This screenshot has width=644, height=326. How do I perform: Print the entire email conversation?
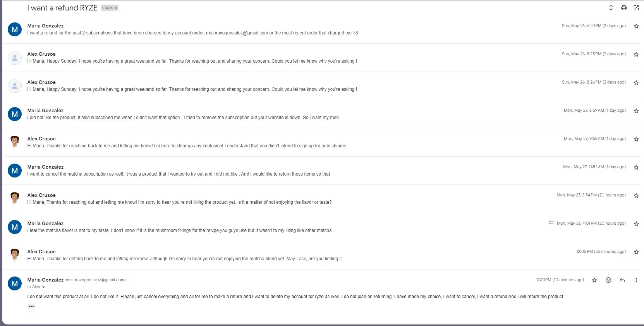(623, 8)
